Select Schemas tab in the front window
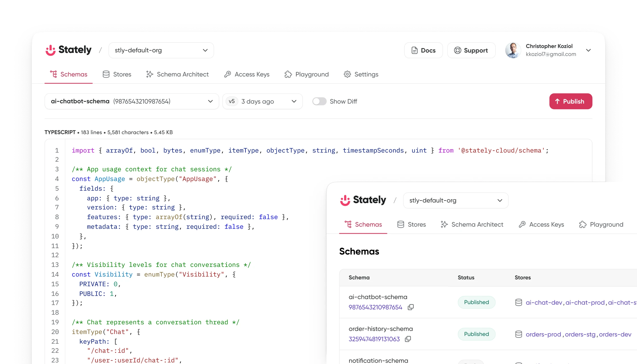The height and width of the screenshot is (364, 637). 363,224
